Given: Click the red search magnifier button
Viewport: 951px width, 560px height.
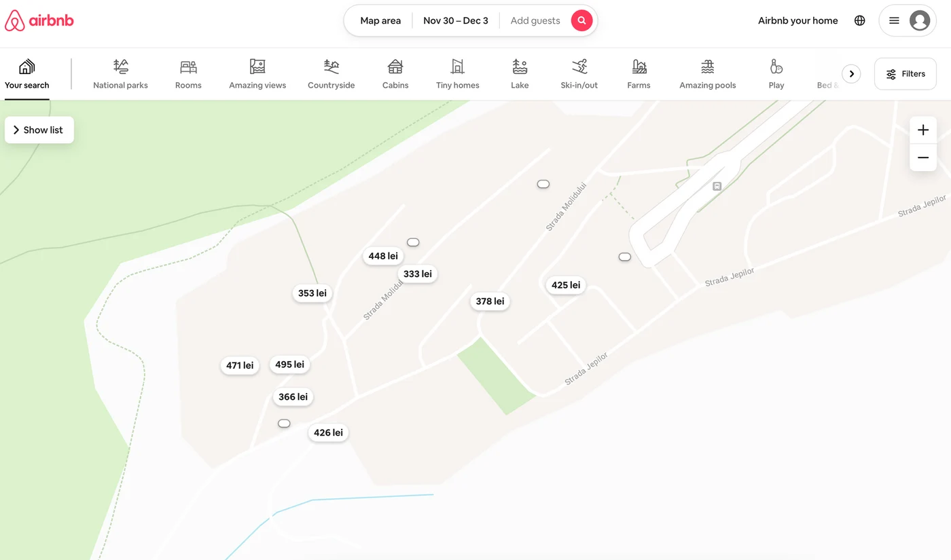Looking at the screenshot, I should [x=581, y=20].
